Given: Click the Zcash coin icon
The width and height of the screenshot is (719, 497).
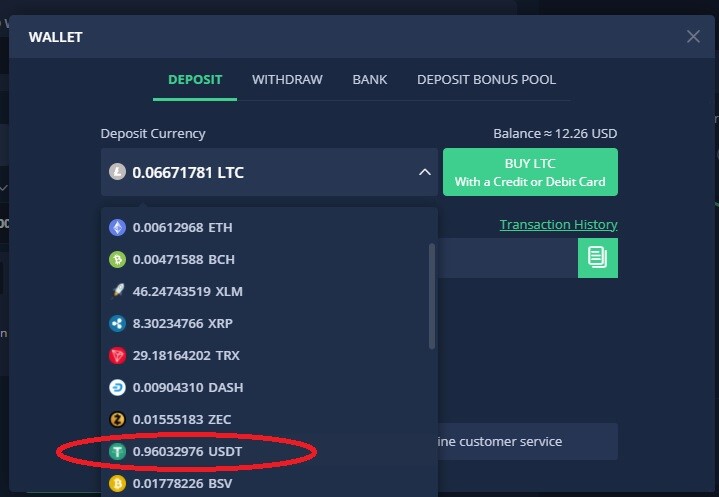Looking at the screenshot, I should [117, 419].
